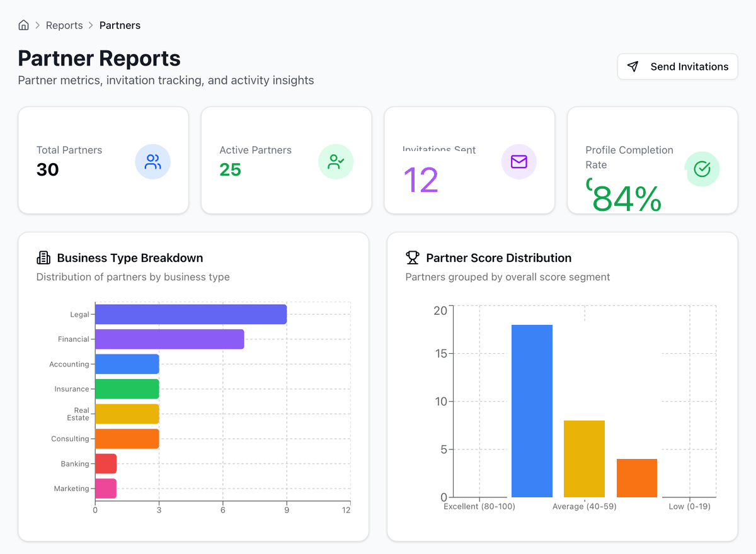
Task: Click the Active Partners person icon
Action: (336, 162)
